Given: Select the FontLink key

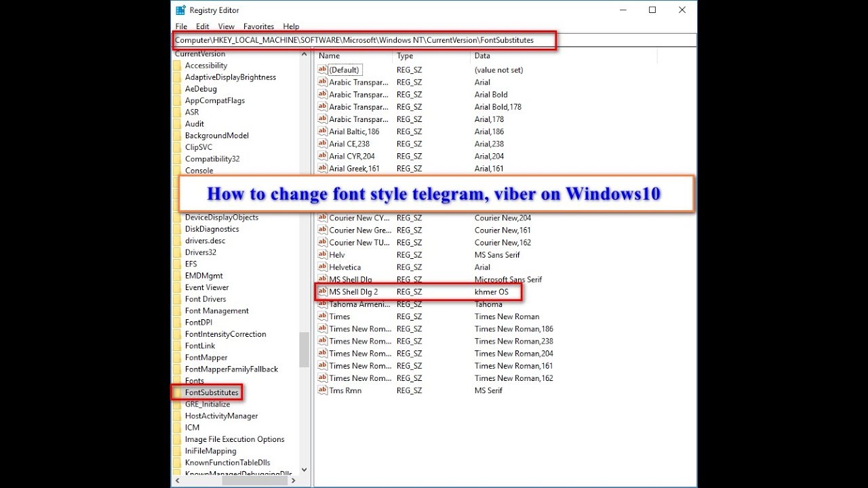Looking at the screenshot, I should click(200, 346).
